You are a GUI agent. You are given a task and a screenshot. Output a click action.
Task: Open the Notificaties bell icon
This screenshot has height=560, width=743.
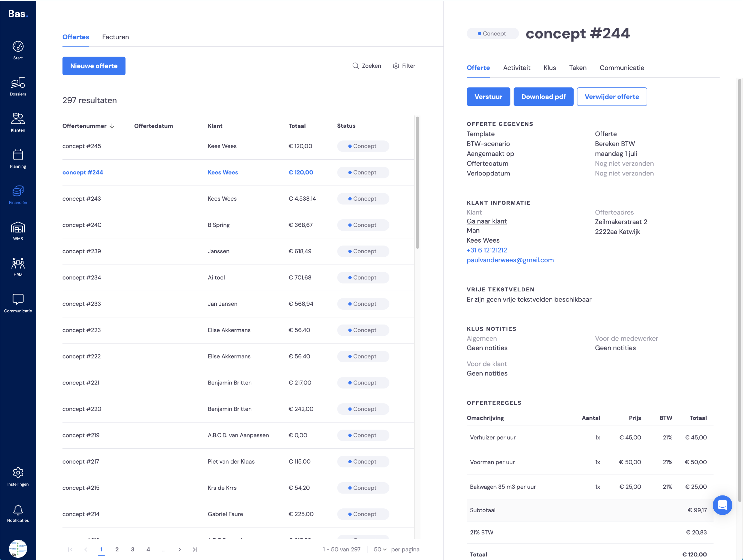click(x=18, y=510)
